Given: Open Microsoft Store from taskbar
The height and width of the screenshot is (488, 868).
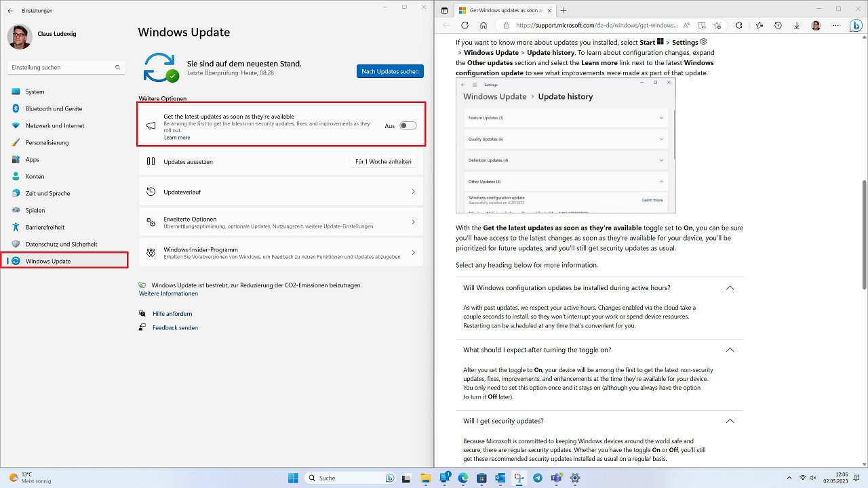Looking at the screenshot, I should 481,478.
